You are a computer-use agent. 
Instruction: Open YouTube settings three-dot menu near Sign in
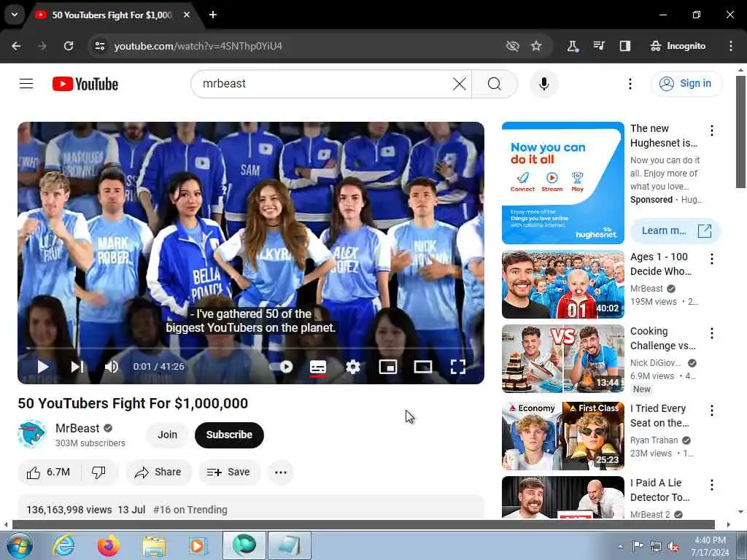[630, 84]
